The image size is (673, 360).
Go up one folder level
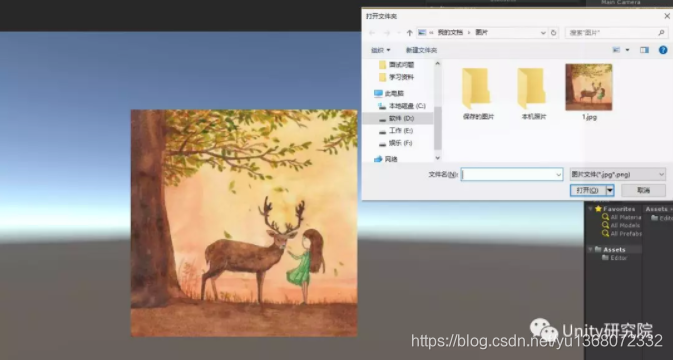coord(409,33)
